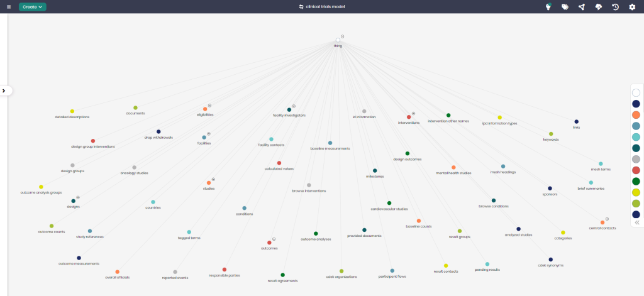644x296 pixels.
Task: Select the drop withdrawals node circle
Action: (x=158, y=132)
